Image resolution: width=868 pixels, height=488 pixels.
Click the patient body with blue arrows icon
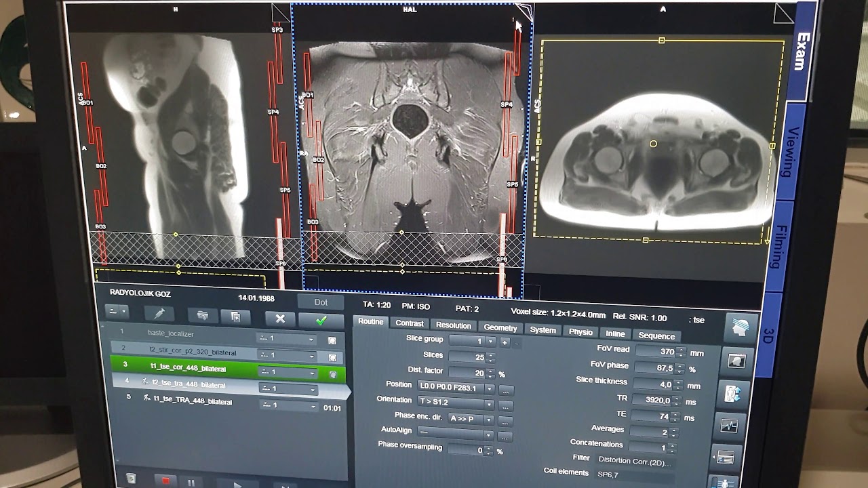(x=733, y=394)
